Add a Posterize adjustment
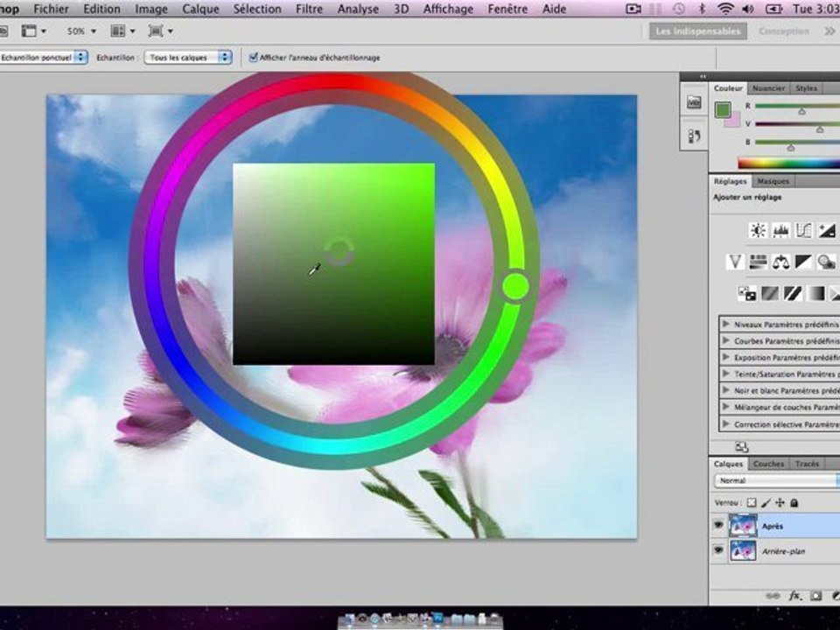840x630 pixels. pos(770,294)
